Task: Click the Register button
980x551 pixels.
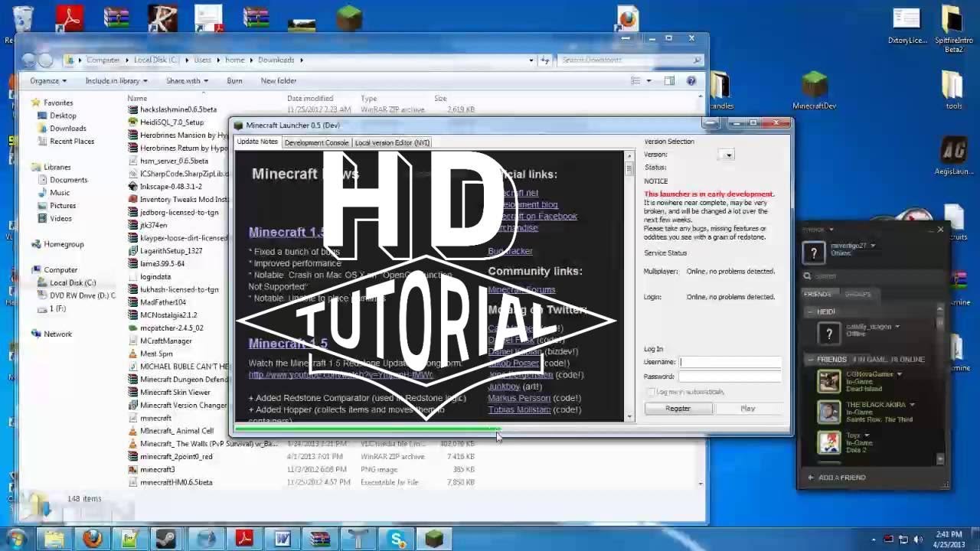Action: click(678, 409)
